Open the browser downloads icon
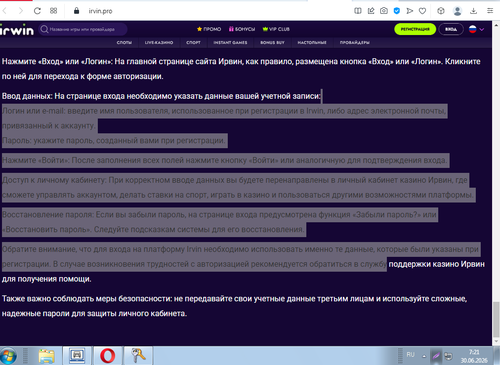Screen dimensions: 500x365 pos(473,11)
